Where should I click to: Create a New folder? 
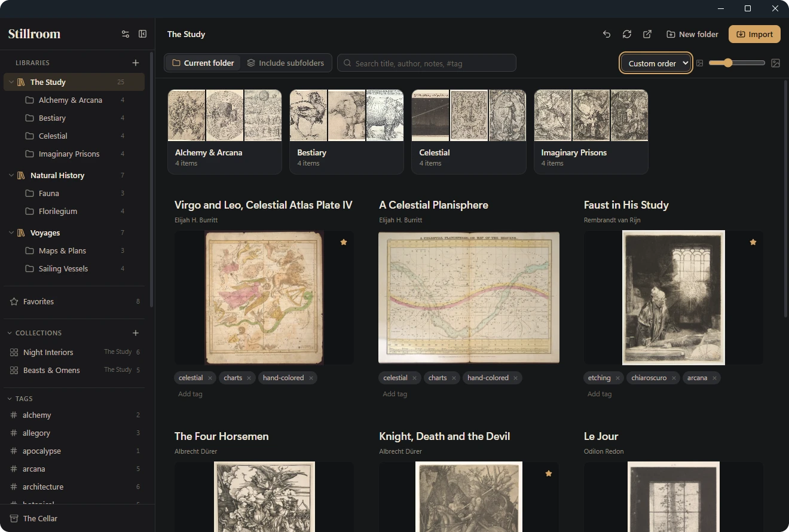[692, 34]
